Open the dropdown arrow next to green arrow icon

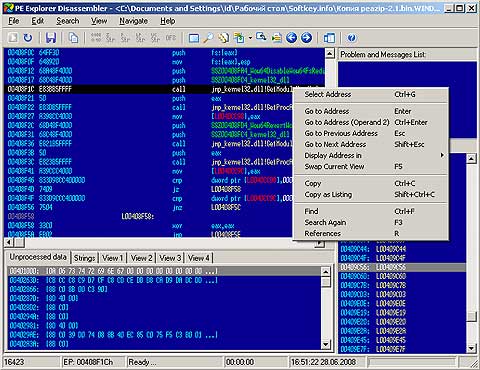pos(250,38)
